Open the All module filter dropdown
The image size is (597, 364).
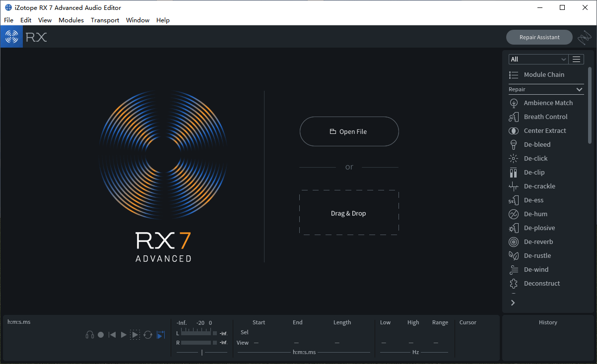click(538, 59)
